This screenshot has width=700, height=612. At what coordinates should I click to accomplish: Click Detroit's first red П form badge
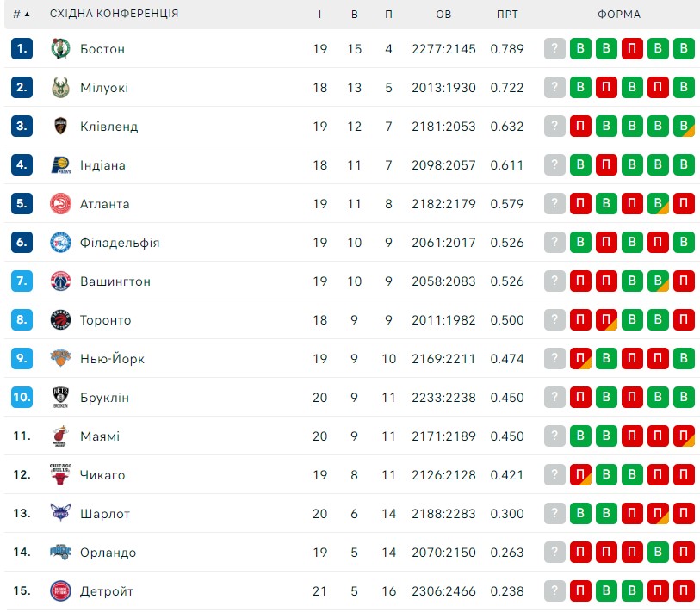pyautogui.click(x=580, y=591)
